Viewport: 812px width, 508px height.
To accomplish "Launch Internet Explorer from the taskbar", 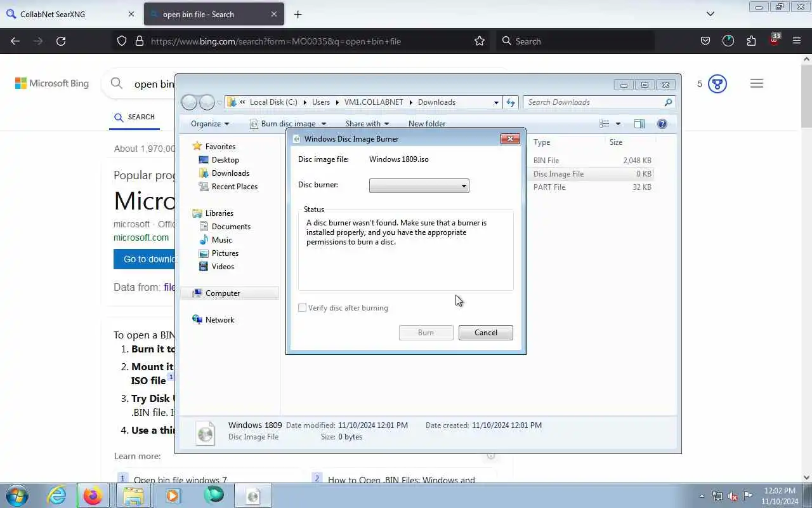I will [x=56, y=495].
